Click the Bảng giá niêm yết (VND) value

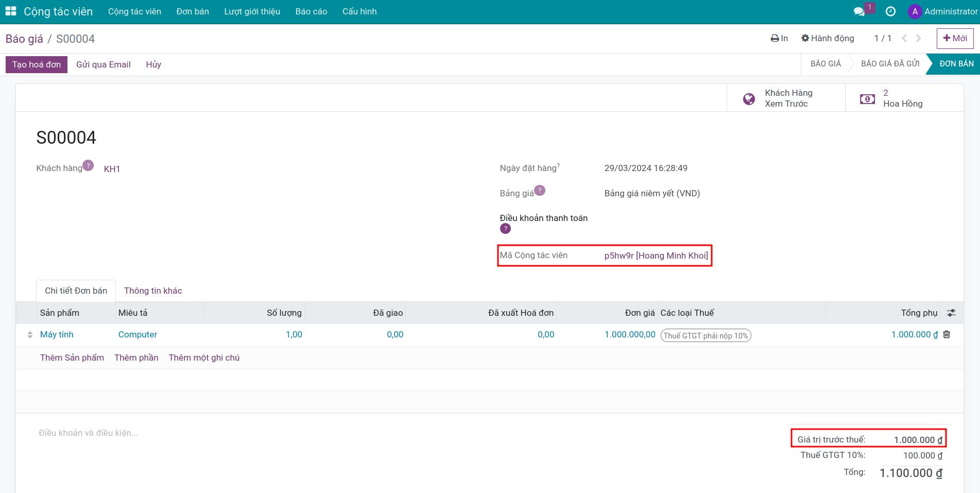tap(652, 193)
